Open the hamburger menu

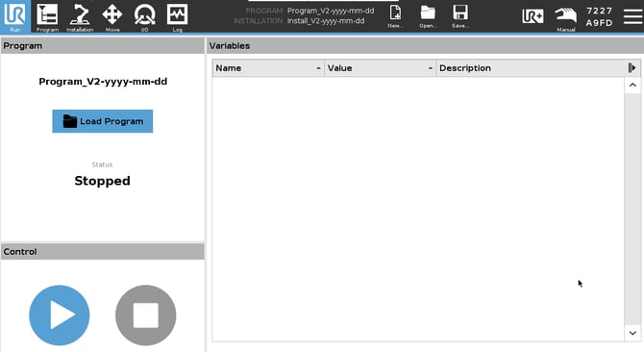pyautogui.click(x=632, y=16)
